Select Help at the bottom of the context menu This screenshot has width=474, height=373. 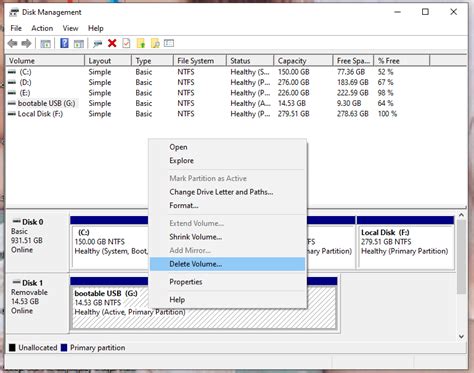(x=227, y=300)
